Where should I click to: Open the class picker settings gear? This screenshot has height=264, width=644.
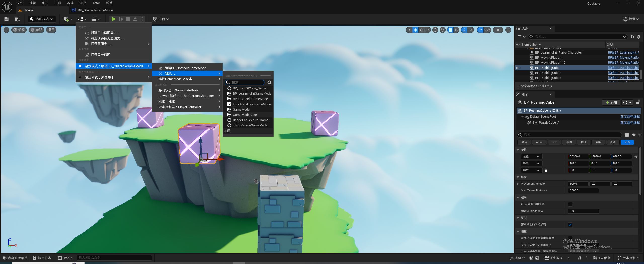(x=269, y=82)
